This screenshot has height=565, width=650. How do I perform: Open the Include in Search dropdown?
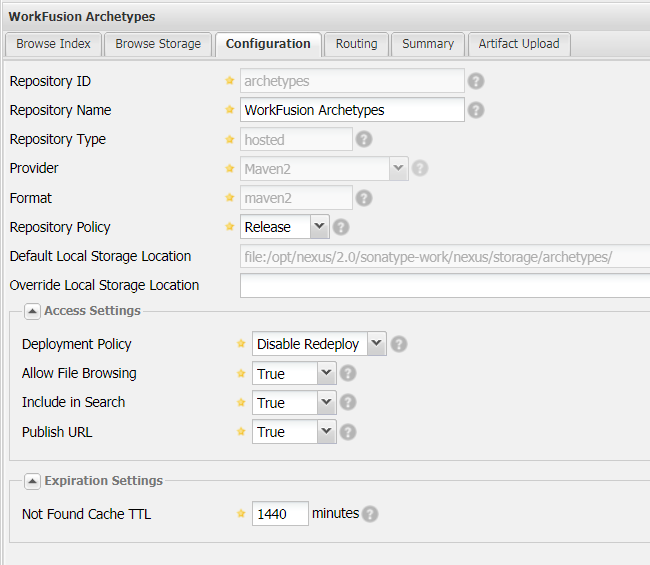[327, 402]
